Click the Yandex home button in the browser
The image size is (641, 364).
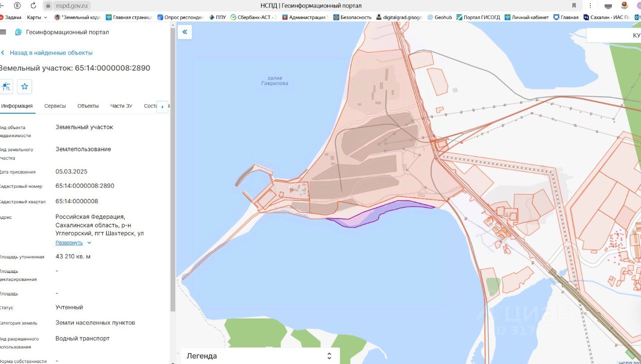tap(18, 6)
